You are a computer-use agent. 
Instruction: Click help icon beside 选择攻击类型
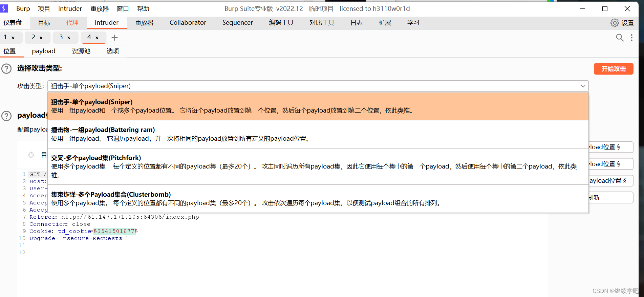[x=6, y=69]
